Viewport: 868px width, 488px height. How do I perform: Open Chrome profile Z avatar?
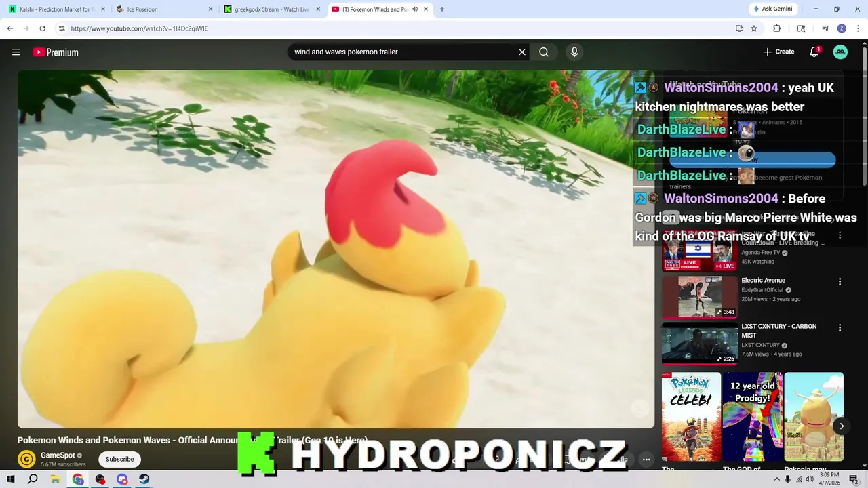(842, 28)
